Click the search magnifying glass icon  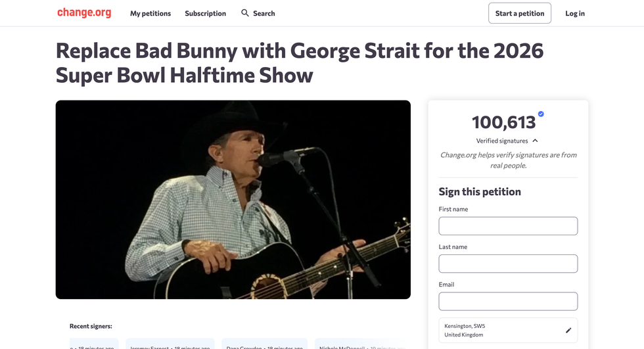[245, 13]
